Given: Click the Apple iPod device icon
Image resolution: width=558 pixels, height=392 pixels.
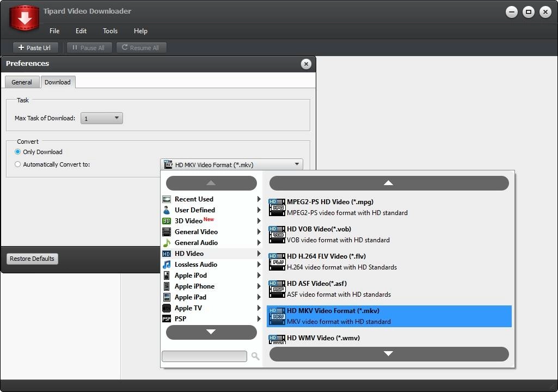Looking at the screenshot, I should (167, 275).
